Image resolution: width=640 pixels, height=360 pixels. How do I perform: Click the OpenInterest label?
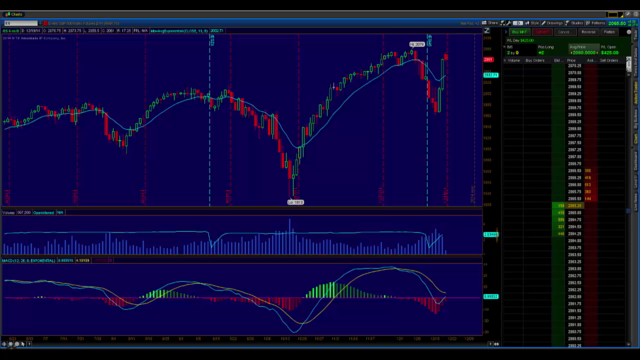point(44,213)
